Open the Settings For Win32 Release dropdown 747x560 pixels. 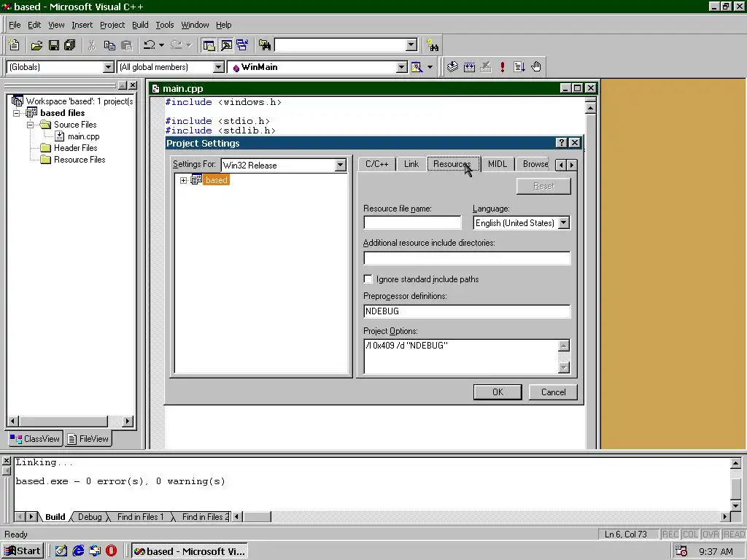[340, 166]
